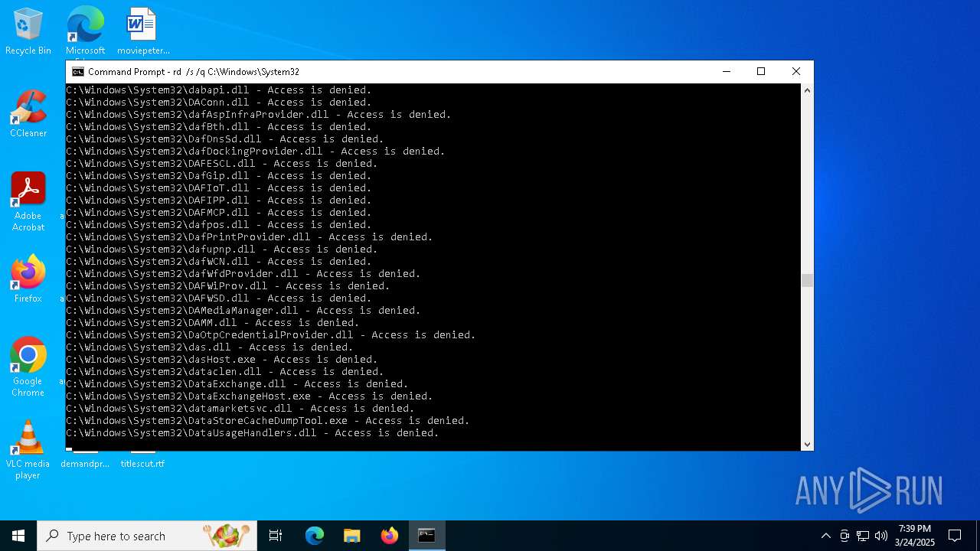The image size is (980, 551).
Task: Click the tray icon left of the network icon
Action: click(x=844, y=536)
